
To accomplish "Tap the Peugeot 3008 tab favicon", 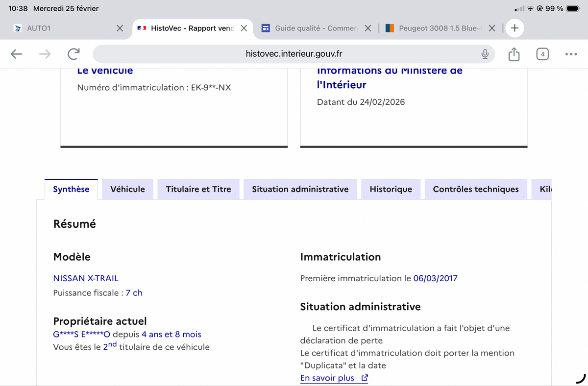I will point(390,28).
